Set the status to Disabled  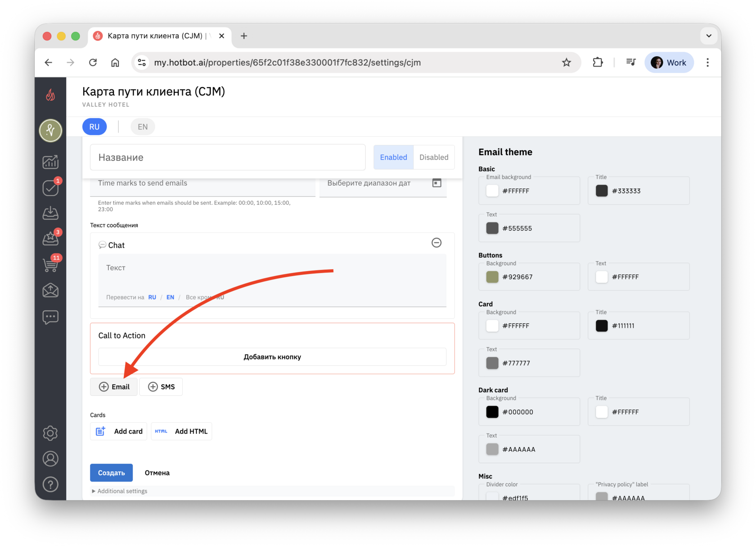434,157
